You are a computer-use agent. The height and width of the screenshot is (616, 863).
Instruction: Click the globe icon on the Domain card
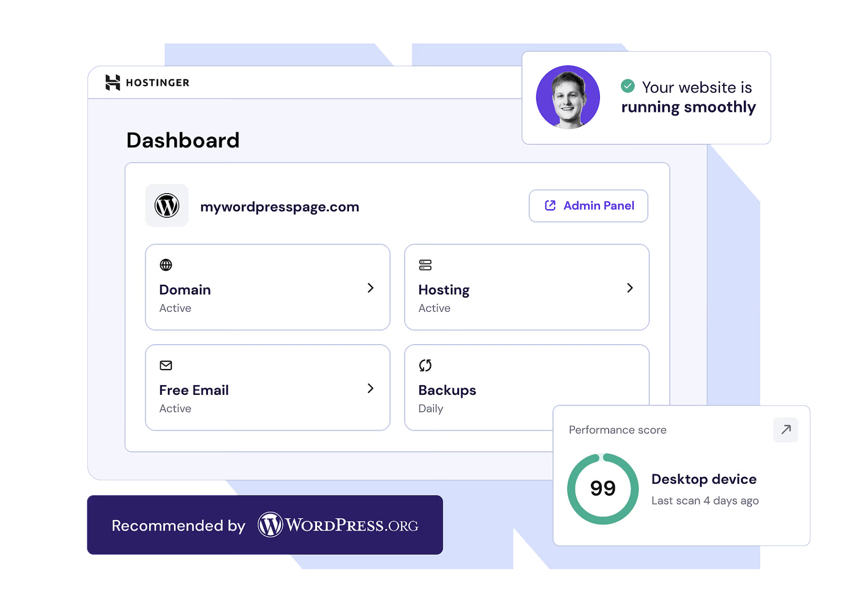coord(166,265)
